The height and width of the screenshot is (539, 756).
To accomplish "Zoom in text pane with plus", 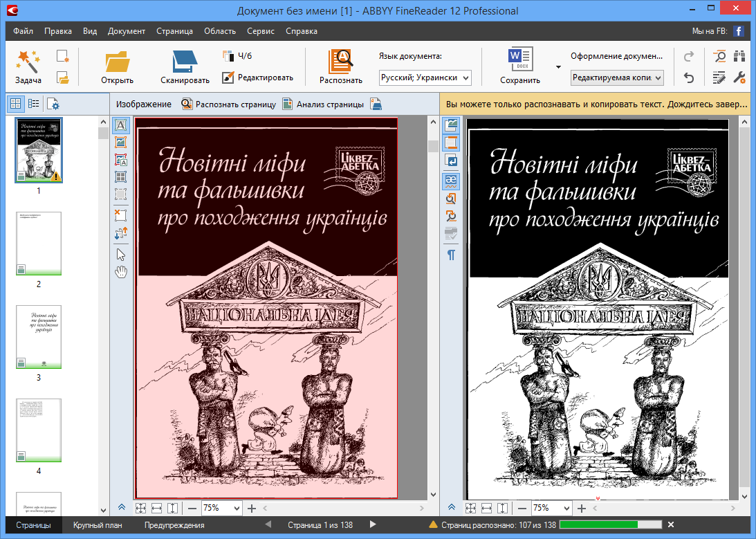I will [x=582, y=508].
